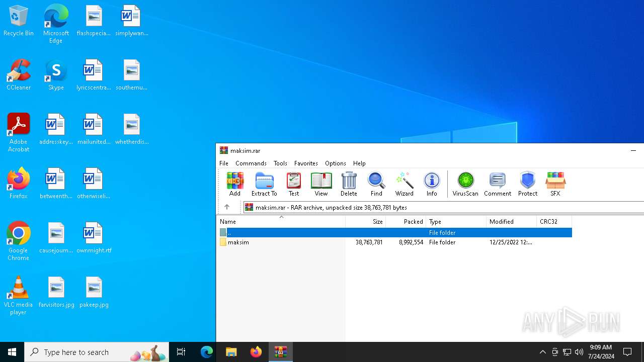This screenshot has width=644, height=362.
Task: Click the Delete toolbar icon
Action: pos(349,184)
